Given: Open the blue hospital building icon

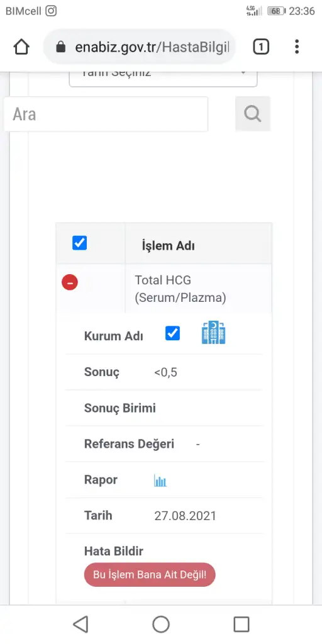Looking at the screenshot, I should tap(214, 332).
